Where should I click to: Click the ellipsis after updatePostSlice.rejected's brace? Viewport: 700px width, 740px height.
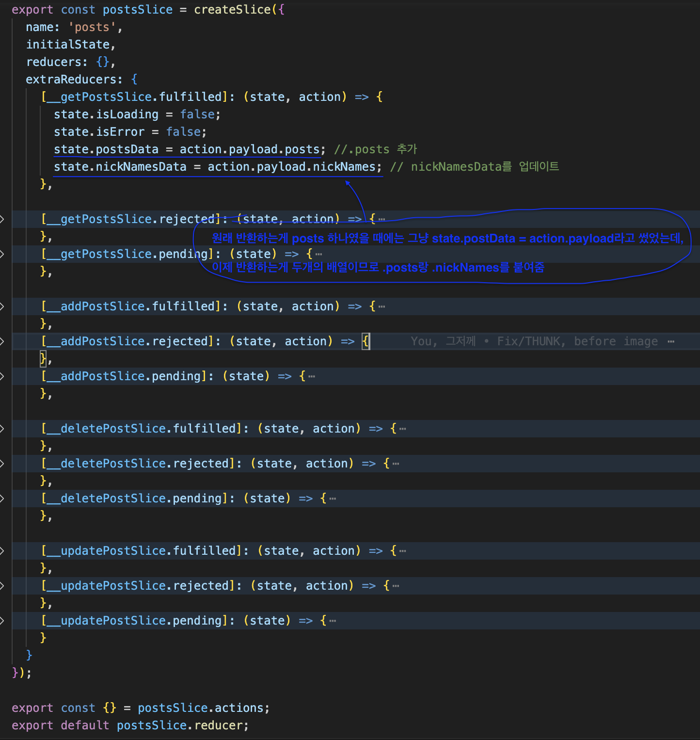click(x=396, y=586)
